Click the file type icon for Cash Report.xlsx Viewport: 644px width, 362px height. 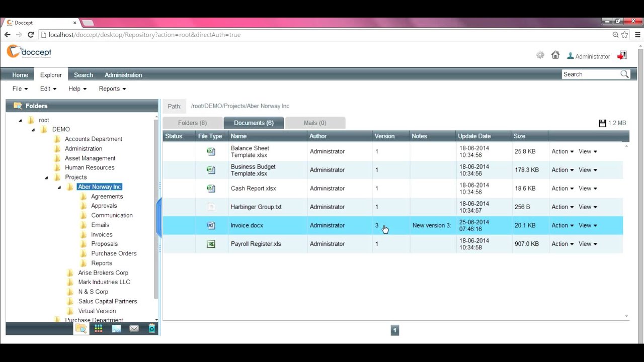click(211, 189)
